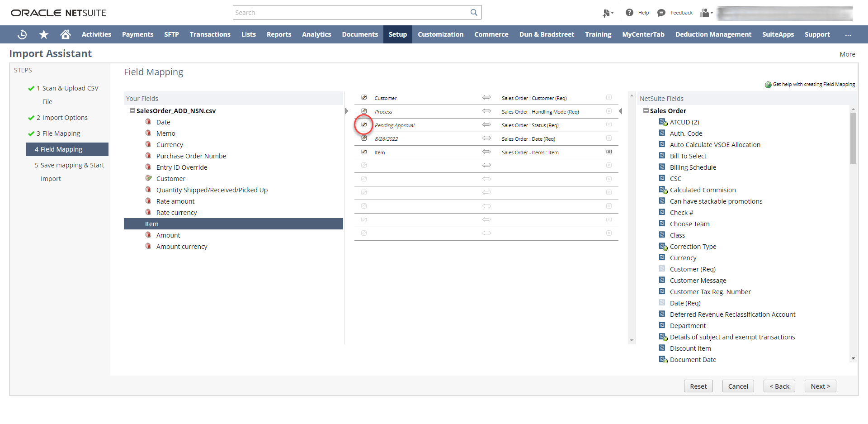This screenshot has width=868, height=424.
Task: Open Get help with creating Field Mapping link
Action: 814,84
